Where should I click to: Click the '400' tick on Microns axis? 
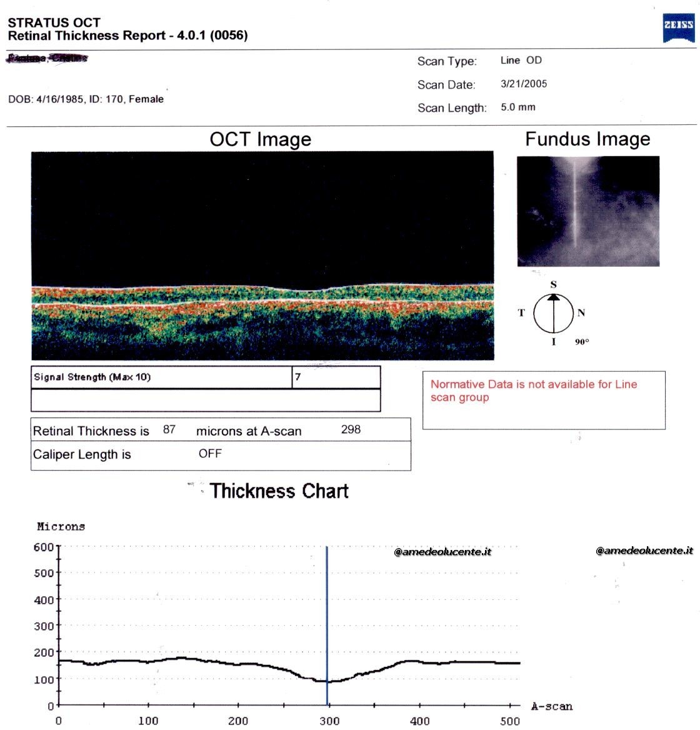[44, 600]
